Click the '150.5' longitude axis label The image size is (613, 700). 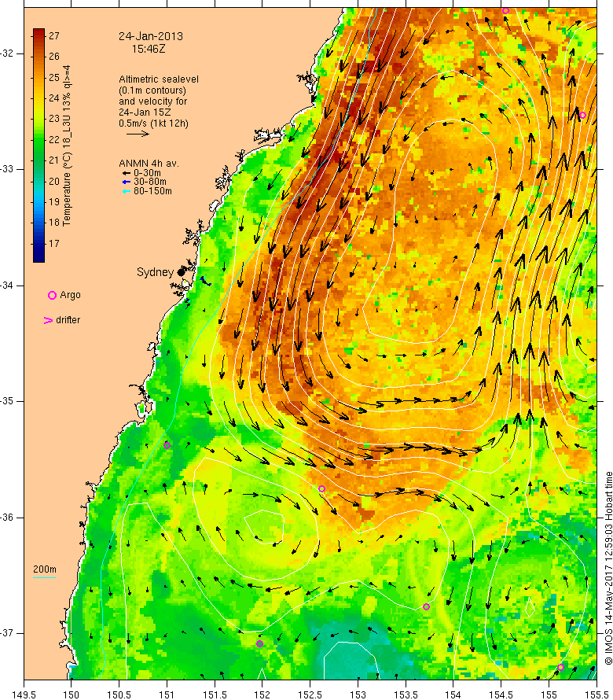tap(119, 694)
